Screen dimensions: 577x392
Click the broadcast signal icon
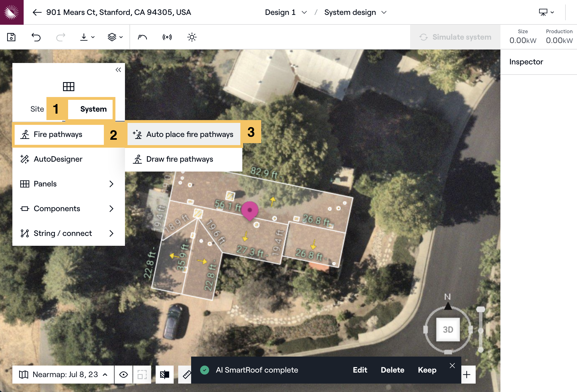(167, 37)
